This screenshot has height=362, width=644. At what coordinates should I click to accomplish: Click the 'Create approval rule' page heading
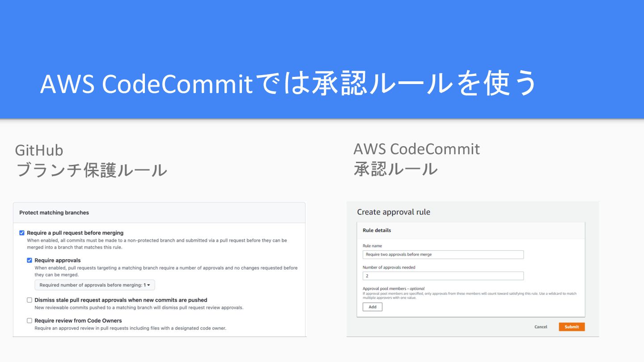point(394,212)
